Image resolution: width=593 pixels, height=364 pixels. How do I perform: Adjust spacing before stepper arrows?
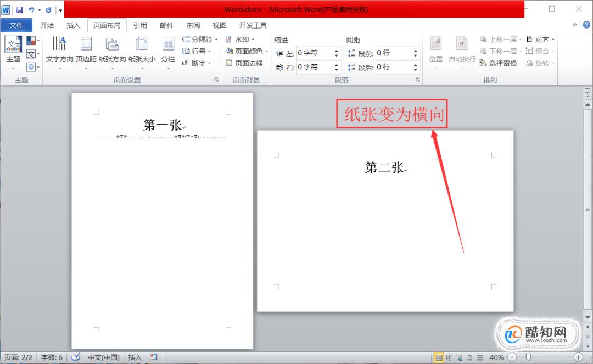click(415, 53)
